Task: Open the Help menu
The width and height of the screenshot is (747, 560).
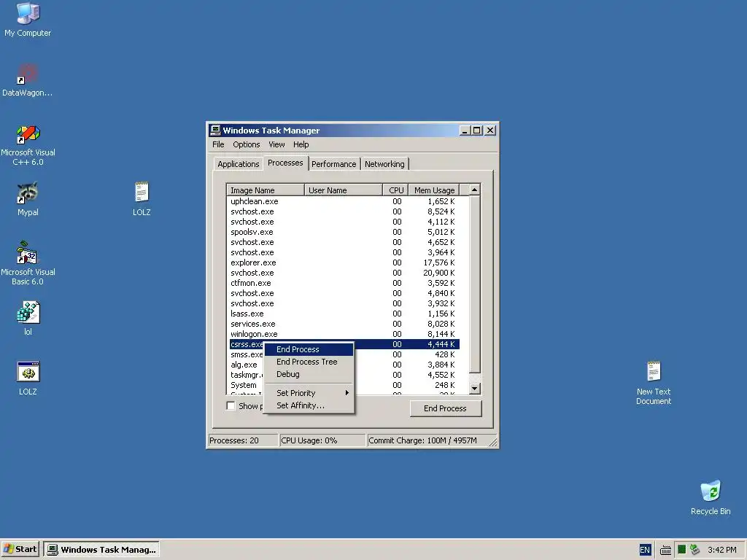Action: point(301,144)
